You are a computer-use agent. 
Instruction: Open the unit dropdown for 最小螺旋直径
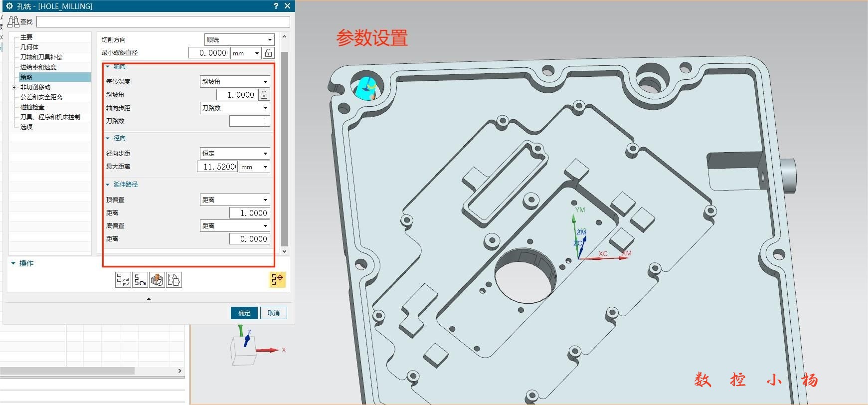click(x=246, y=53)
